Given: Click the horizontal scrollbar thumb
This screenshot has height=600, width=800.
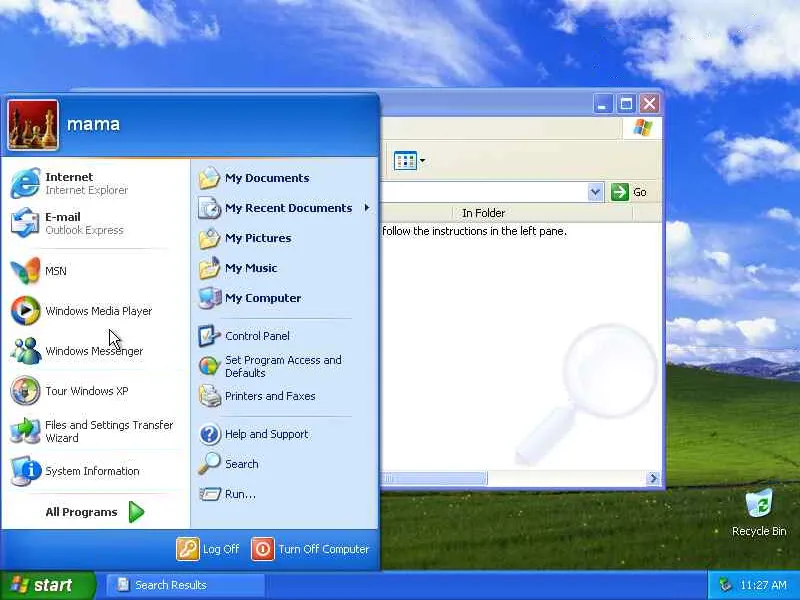Looking at the screenshot, I should tap(435, 479).
